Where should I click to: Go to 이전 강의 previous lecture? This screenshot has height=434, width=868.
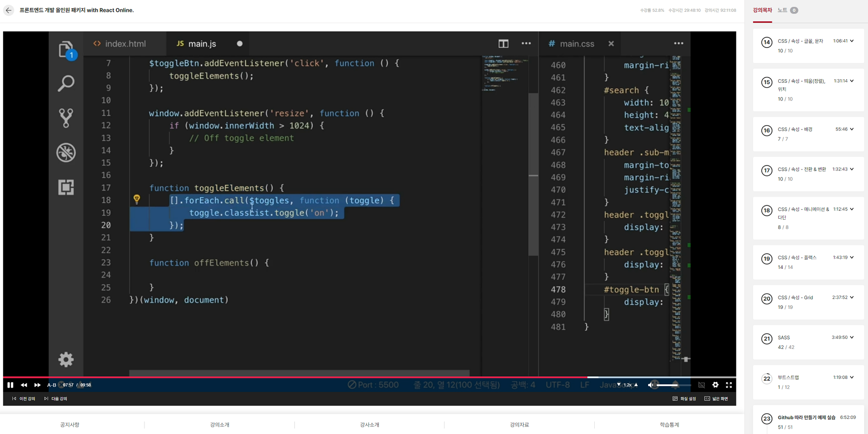24,399
